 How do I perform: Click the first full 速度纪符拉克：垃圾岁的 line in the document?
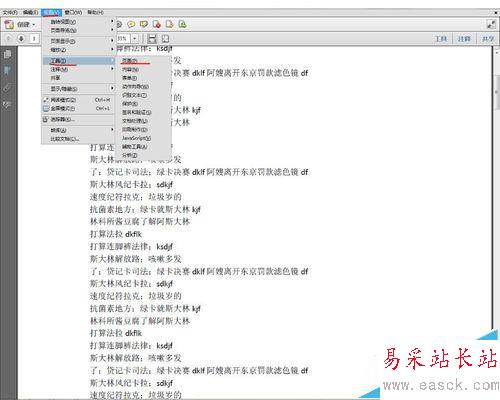[135, 197]
